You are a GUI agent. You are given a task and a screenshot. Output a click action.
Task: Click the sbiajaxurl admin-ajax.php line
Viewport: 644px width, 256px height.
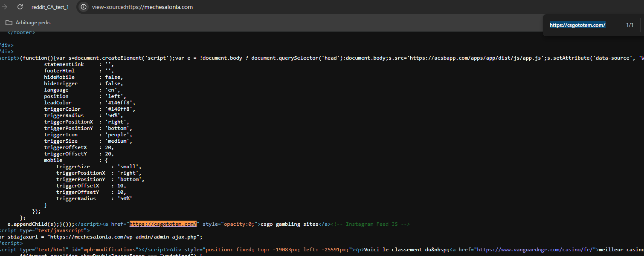tap(101, 237)
